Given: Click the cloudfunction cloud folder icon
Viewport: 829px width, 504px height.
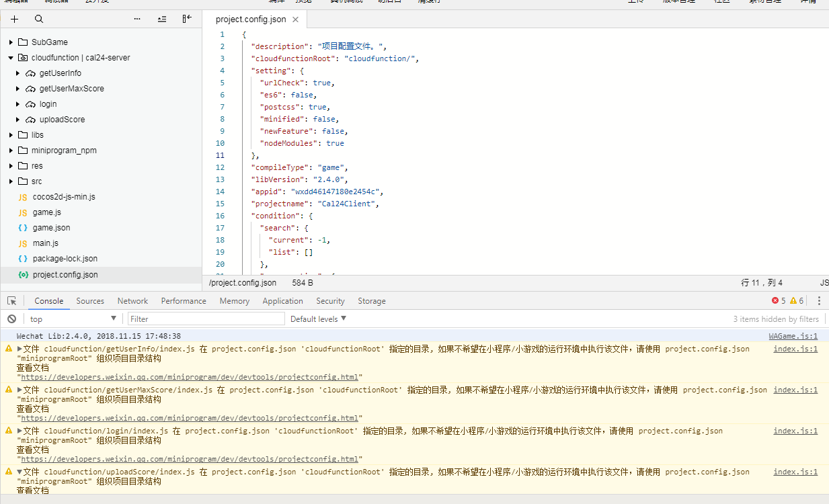Looking at the screenshot, I should (23, 58).
